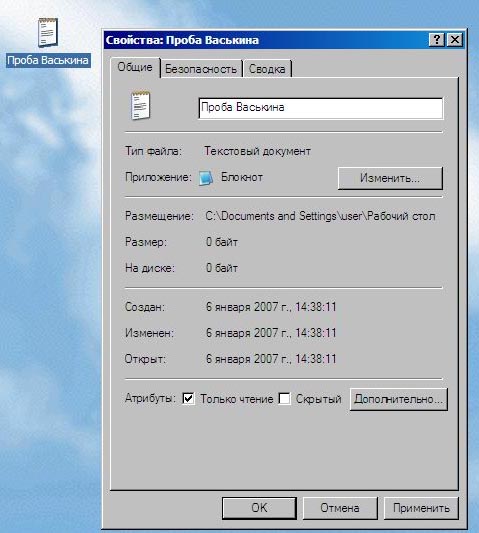Viewport: 479px width, 533px height.
Task: Click Изменить... to change the application
Action: pos(390,178)
